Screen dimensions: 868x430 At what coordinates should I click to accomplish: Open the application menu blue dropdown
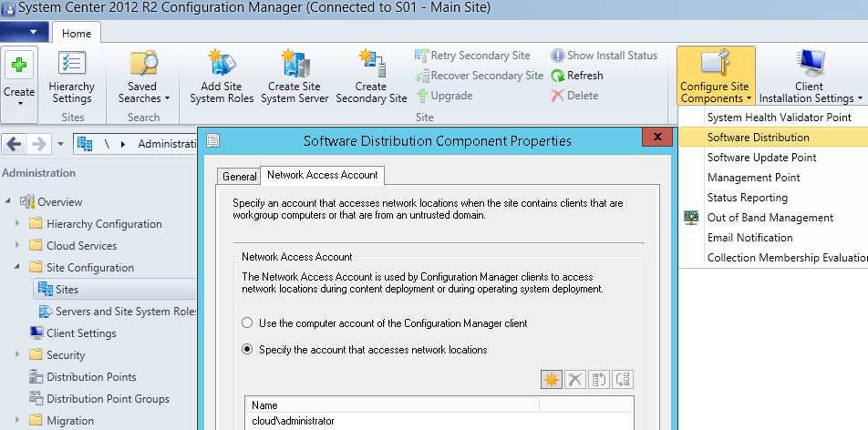[x=25, y=32]
